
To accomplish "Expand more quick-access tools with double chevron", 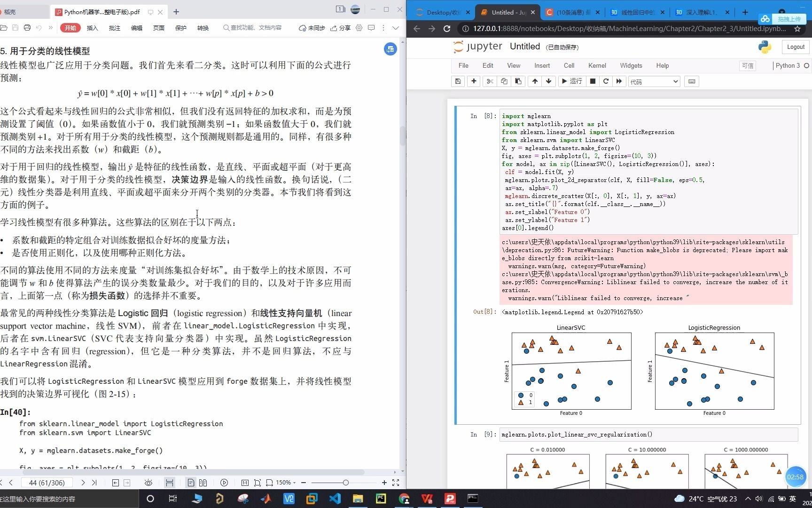I will (x=51, y=28).
